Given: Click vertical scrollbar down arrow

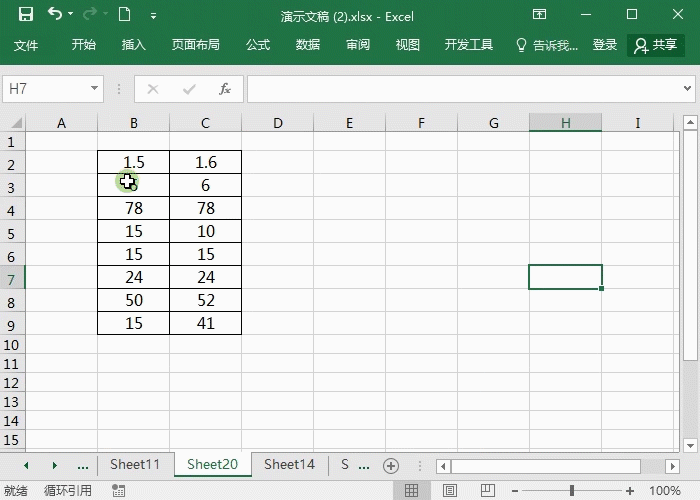Looking at the screenshot, I should (690, 445).
